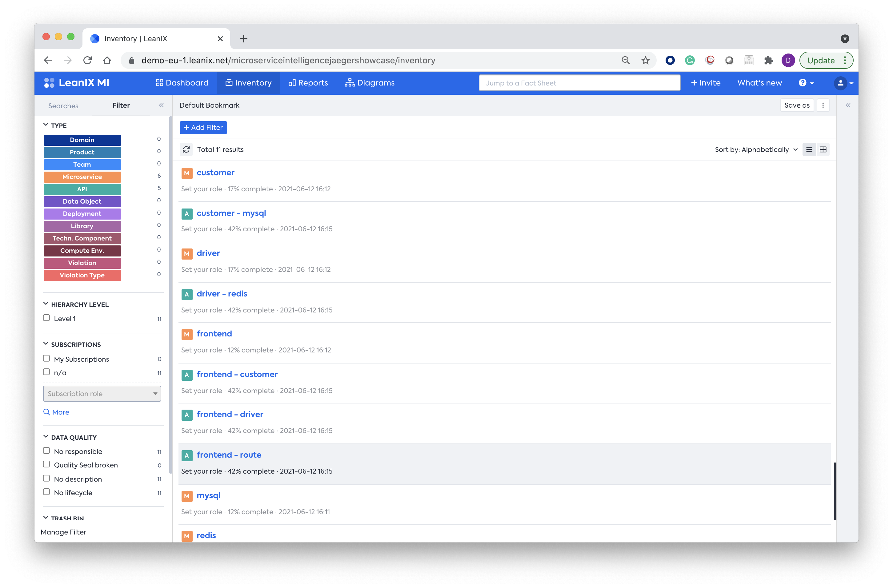
Task: Open the Dashboard tab
Action: pos(182,83)
